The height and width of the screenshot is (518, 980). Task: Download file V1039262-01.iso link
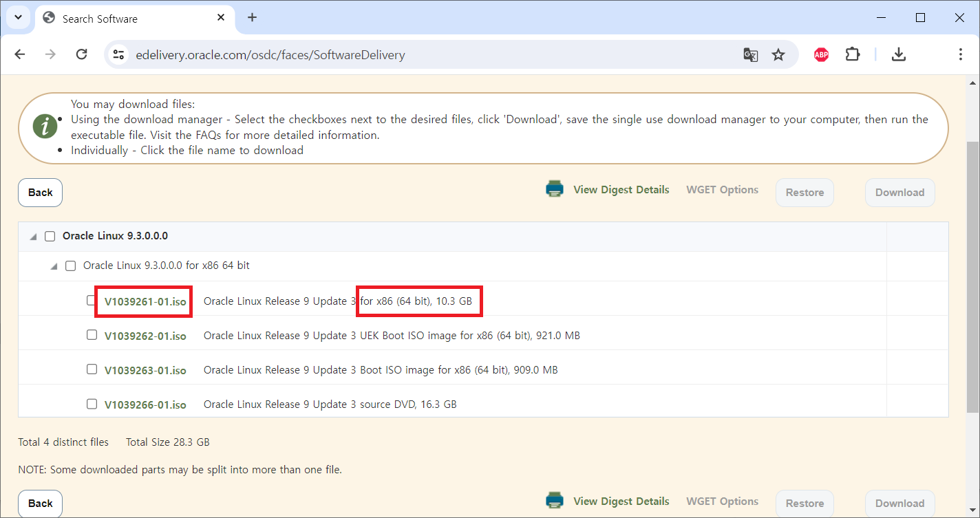(145, 336)
